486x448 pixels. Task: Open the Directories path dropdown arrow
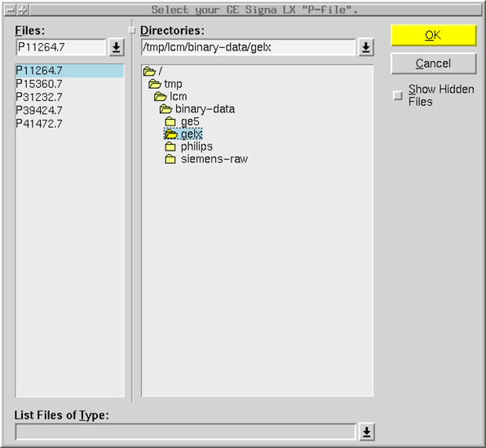click(366, 47)
